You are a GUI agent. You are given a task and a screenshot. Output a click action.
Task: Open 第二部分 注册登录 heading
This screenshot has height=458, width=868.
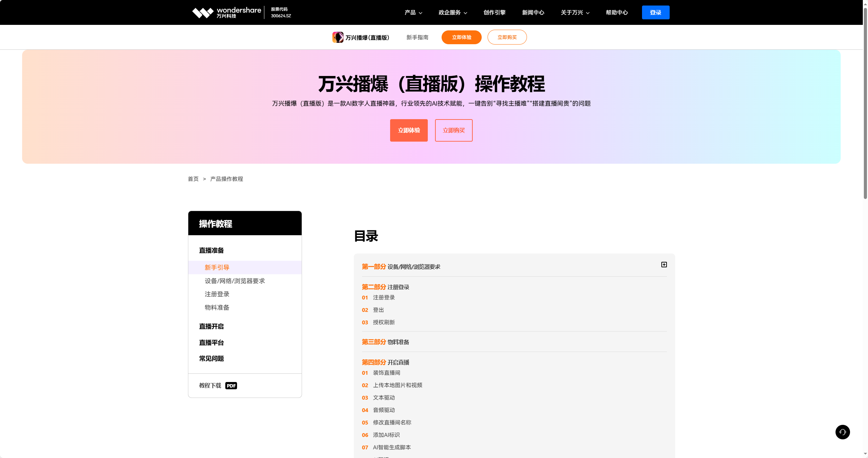click(386, 287)
